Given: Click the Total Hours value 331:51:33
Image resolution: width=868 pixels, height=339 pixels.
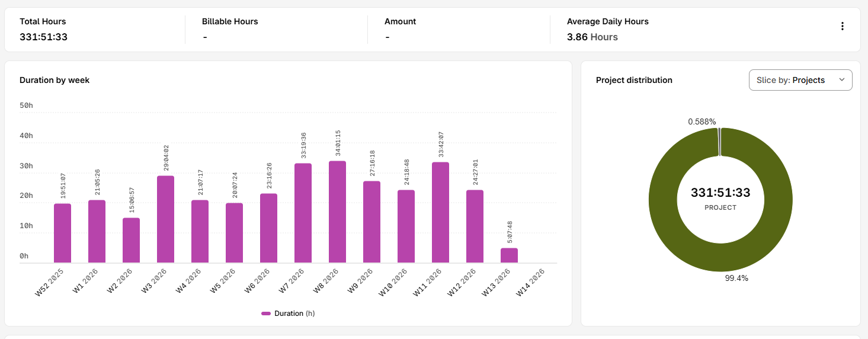Looking at the screenshot, I should click(43, 37).
